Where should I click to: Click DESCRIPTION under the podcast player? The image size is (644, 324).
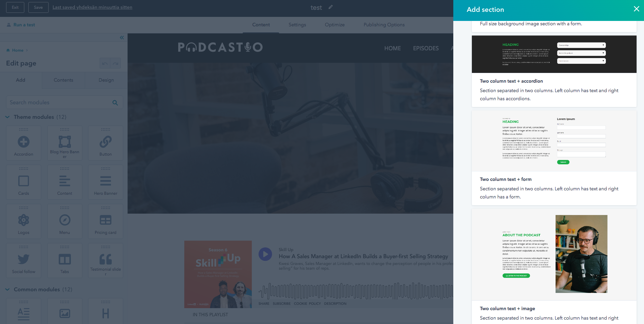(335, 304)
